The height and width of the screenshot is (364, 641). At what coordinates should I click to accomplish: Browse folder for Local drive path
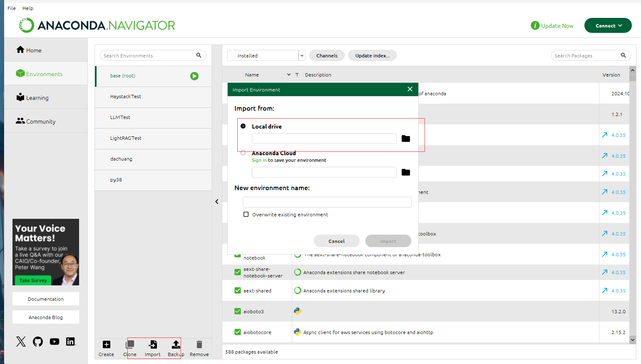[x=406, y=139]
